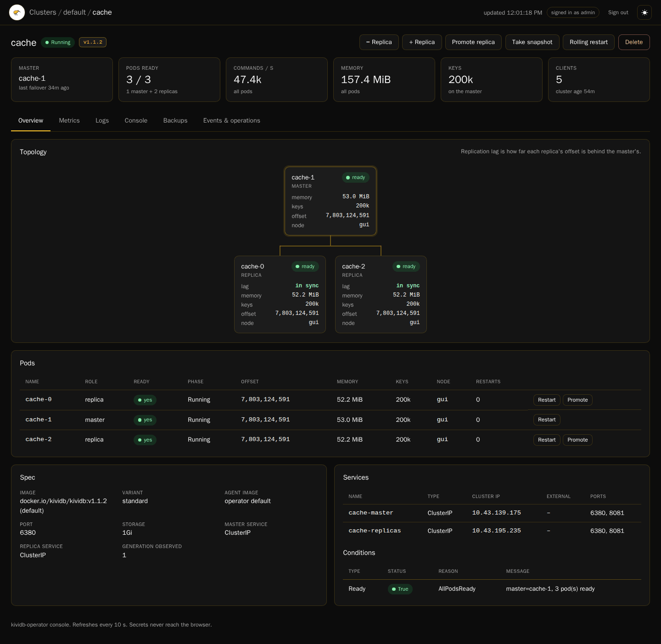Click the cache-0 pod name in table
The height and width of the screenshot is (644, 661).
[x=39, y=399]
